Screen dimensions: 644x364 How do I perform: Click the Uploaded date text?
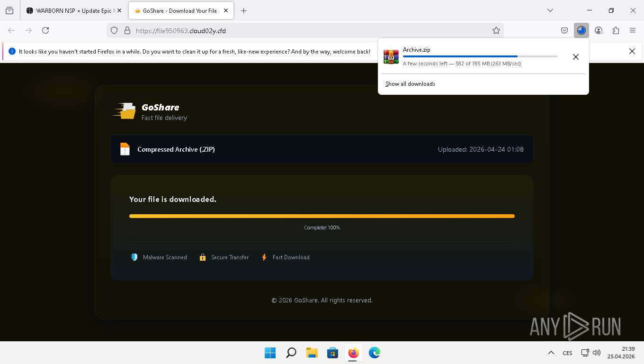(481, 149)
